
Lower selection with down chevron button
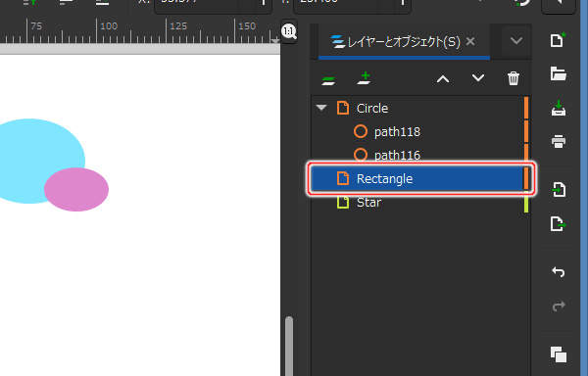tap(478, 78)
